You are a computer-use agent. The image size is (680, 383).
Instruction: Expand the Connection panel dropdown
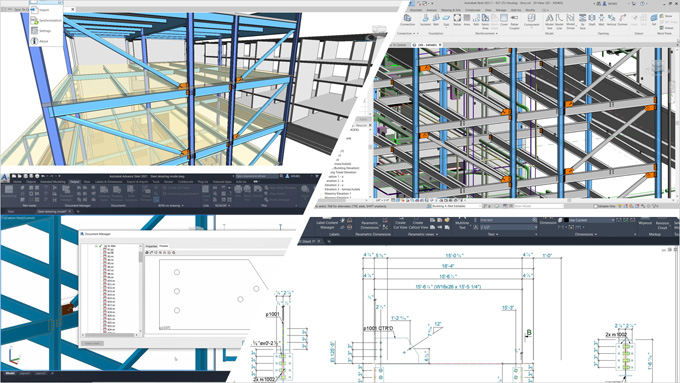415,33
